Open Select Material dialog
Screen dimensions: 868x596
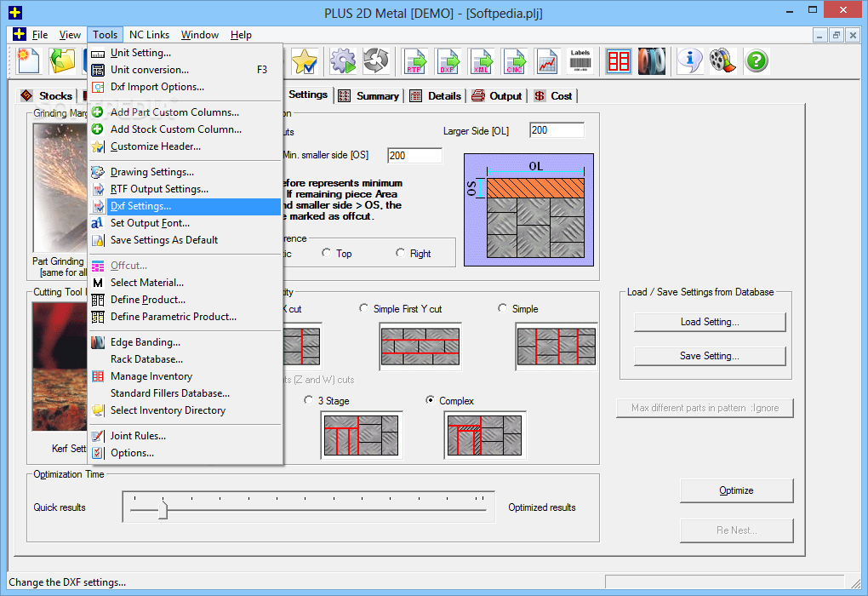[x=185, y=283]
